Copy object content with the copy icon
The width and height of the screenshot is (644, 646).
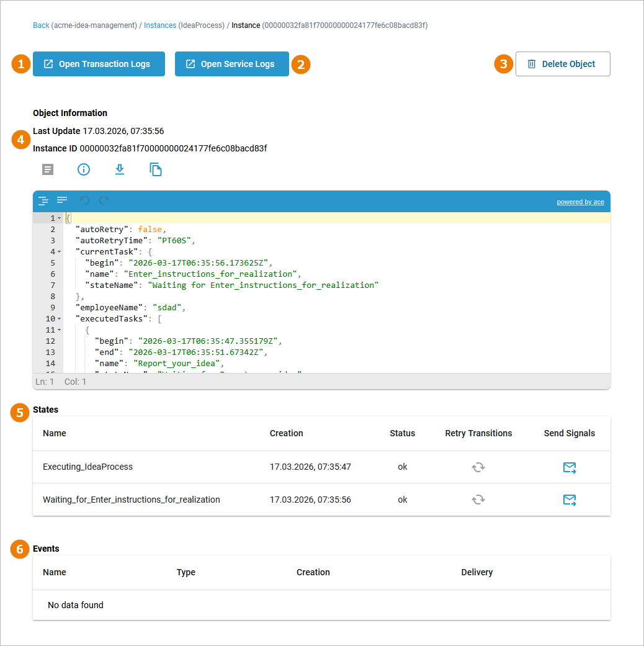click(156, 169)
